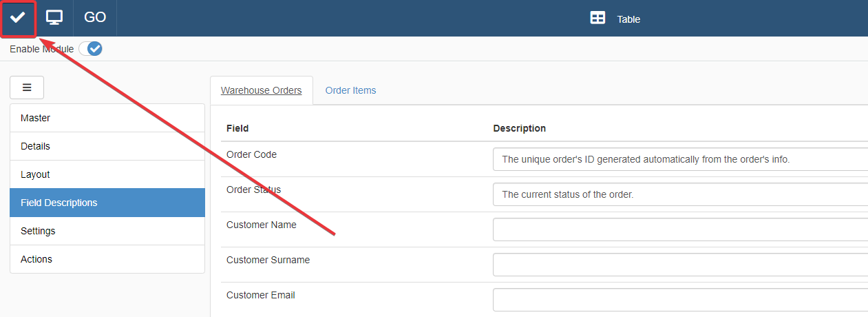Click the monitor preview icon

pyautogui.click(x=54, y=18)
